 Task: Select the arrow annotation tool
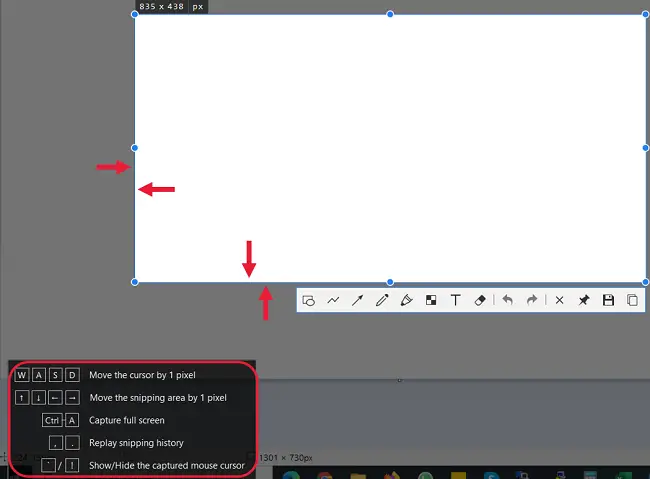tap(357, 300)
